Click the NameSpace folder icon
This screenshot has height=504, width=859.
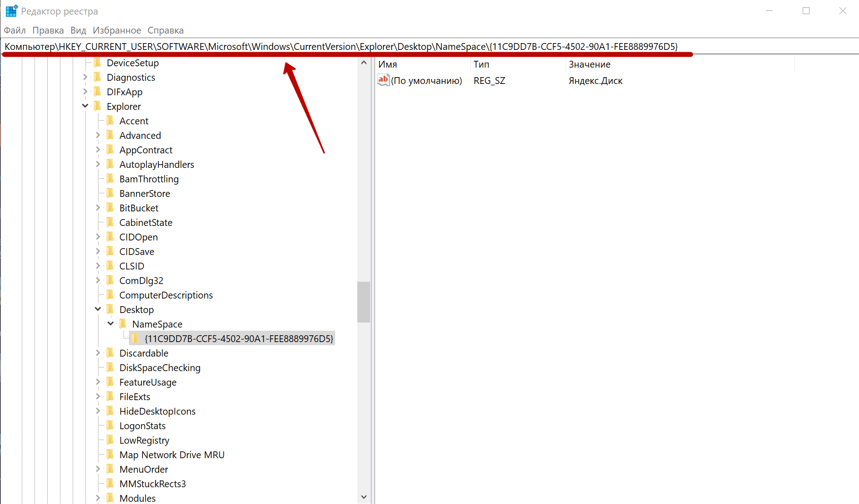click(x=123, y=324)
